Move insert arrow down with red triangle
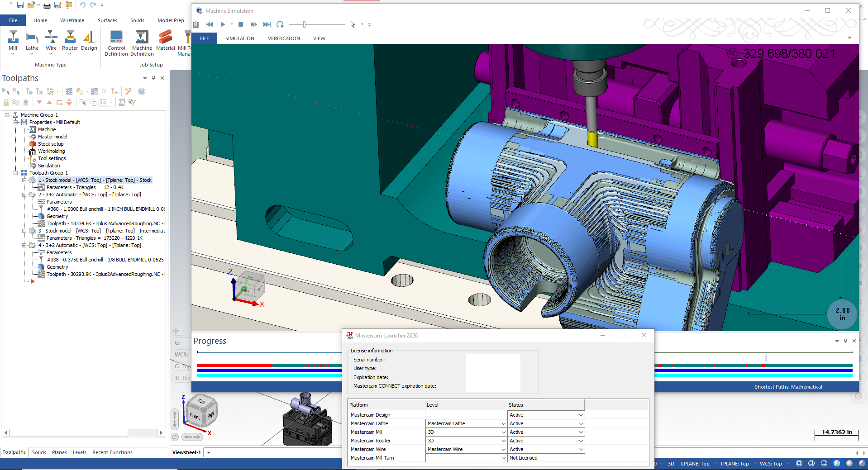This screenshot has width=868, height=470. point(39,102)
